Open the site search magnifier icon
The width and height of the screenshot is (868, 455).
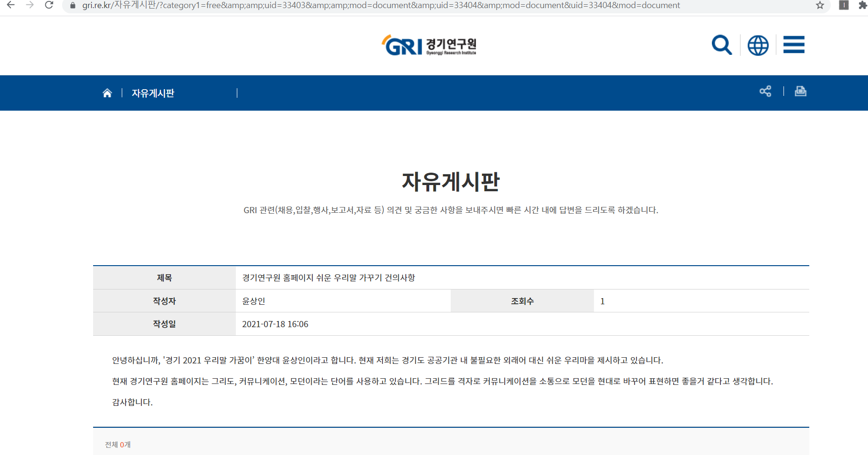tap(721, 45)
